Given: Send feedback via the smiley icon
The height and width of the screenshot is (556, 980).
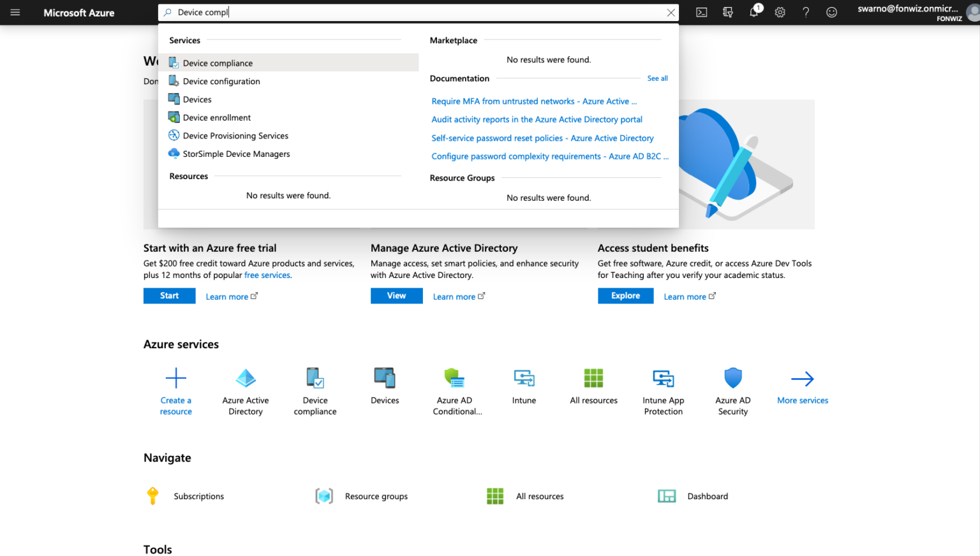Looking at the screenshot, I should click(x=831, y=12).
